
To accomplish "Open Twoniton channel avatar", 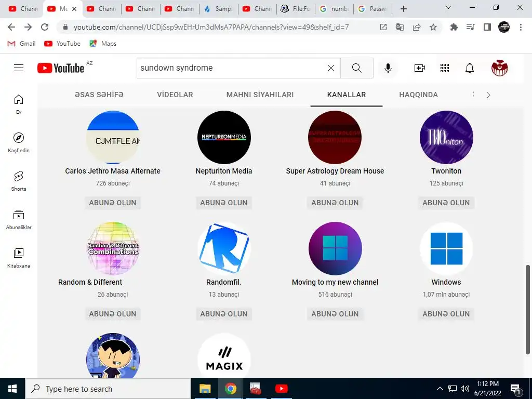I will click(x=446, y=137).
